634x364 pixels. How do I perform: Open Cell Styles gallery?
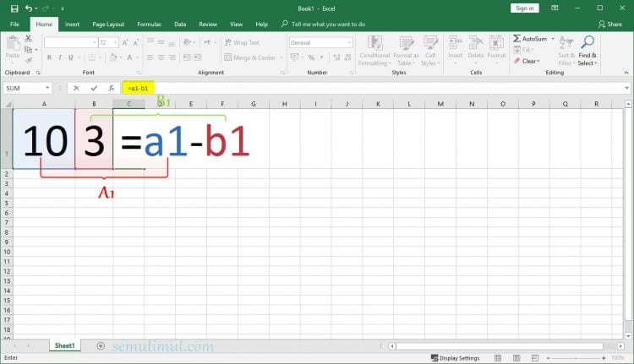[430, 51]
